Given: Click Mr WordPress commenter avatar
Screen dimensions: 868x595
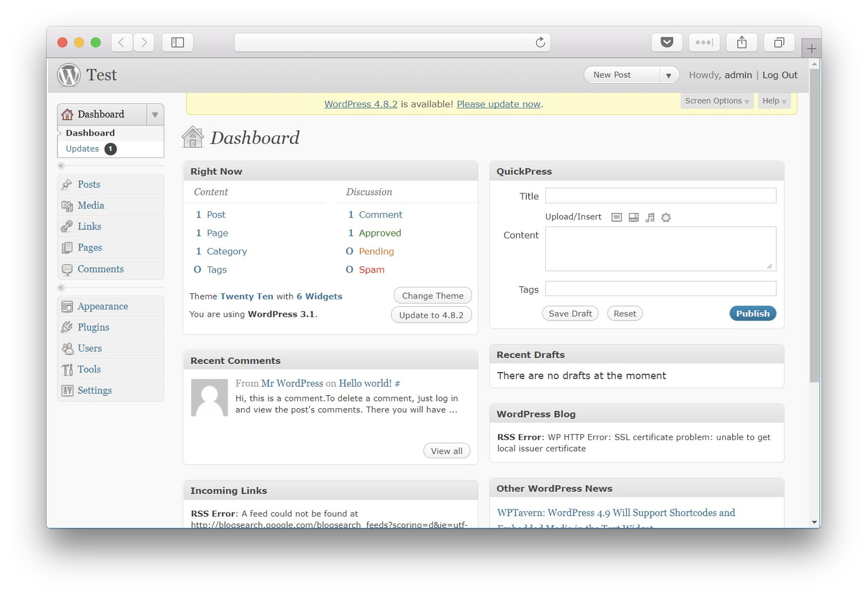Looking at the screenshot, I should pos(209,397).
